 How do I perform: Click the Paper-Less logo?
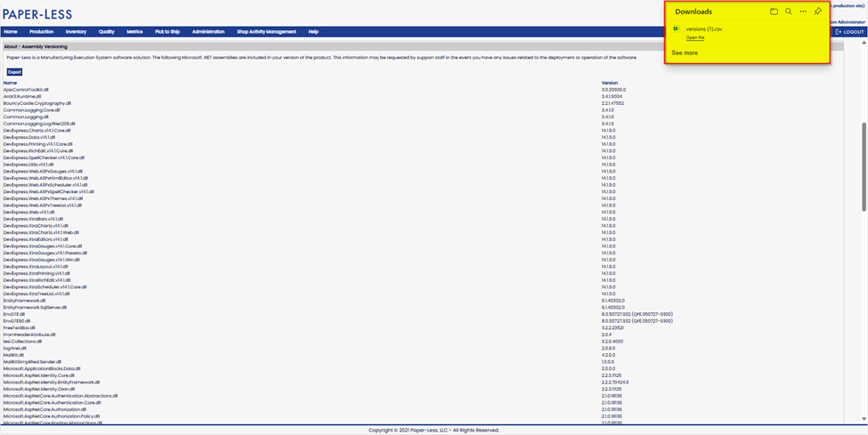[37, 14]
